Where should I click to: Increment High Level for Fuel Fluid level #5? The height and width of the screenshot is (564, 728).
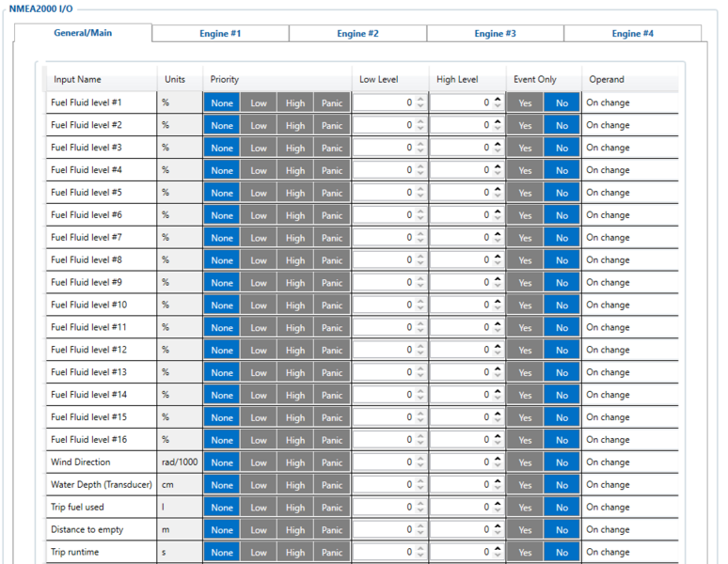(498, 189)
